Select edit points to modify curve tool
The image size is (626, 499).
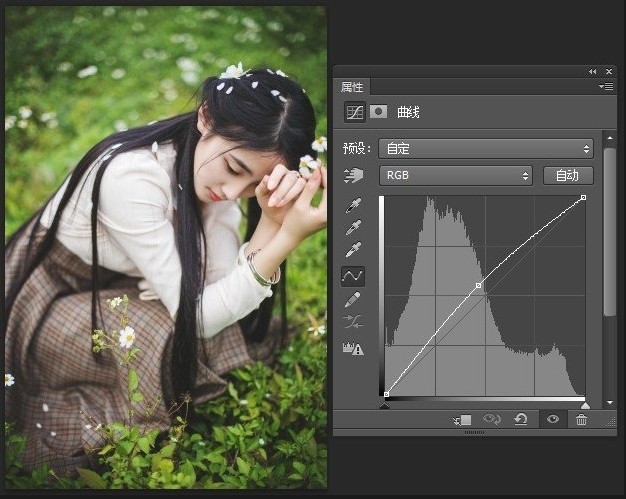[353, 276]
